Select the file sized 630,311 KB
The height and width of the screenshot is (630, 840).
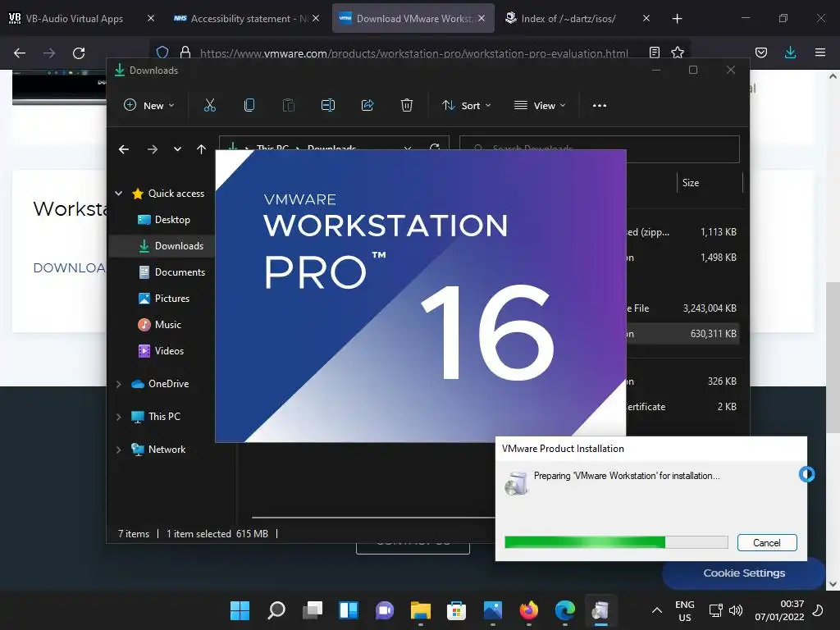point(683,334)
